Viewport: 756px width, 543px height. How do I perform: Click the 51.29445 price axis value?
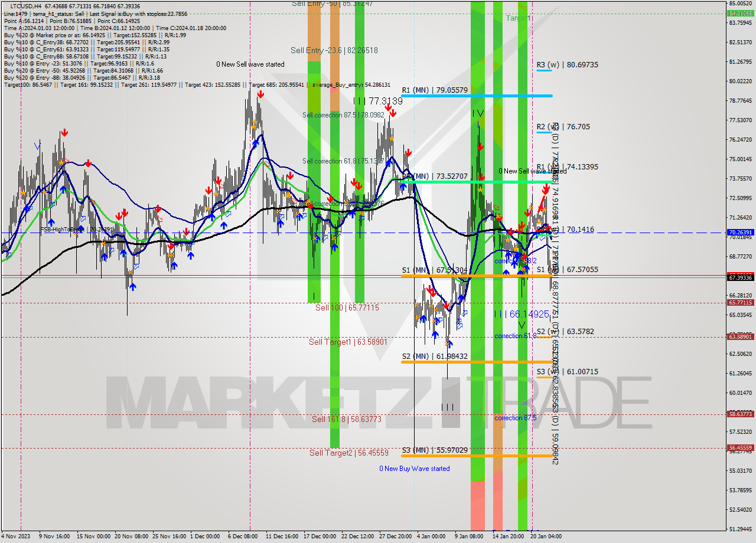740,529
